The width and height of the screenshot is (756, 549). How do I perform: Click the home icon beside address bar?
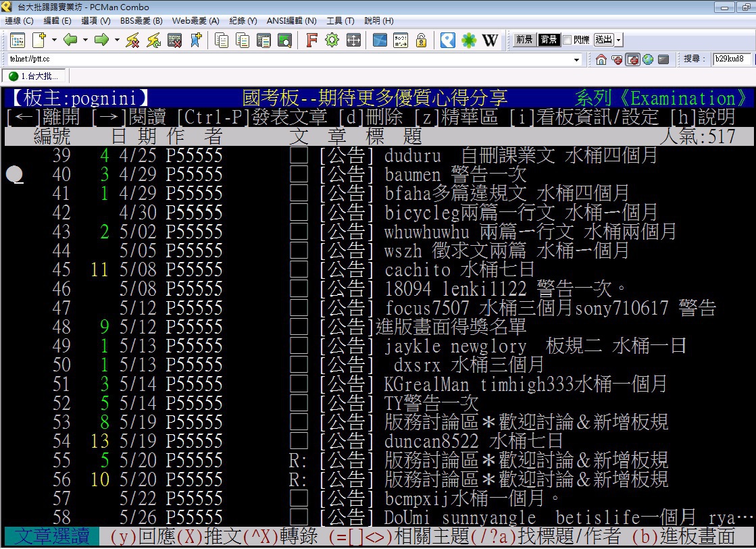(601, 59)
